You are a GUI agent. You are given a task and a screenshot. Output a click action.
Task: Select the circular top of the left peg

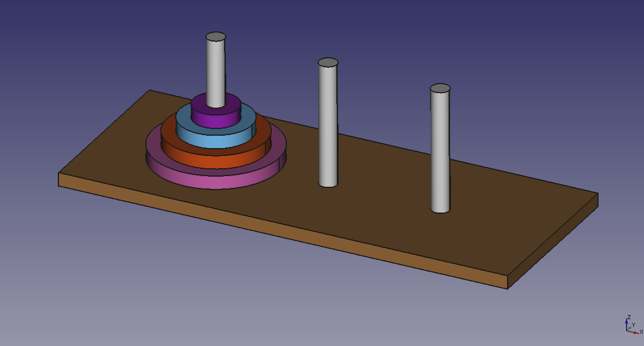pyautogui.click(x=216, y=37)
